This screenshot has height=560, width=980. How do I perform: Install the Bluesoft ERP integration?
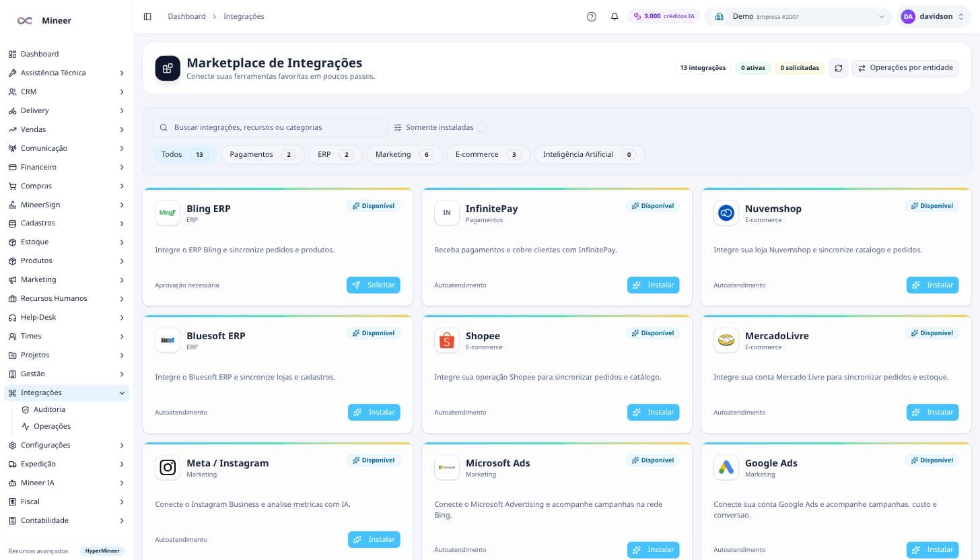coord(374,412)
